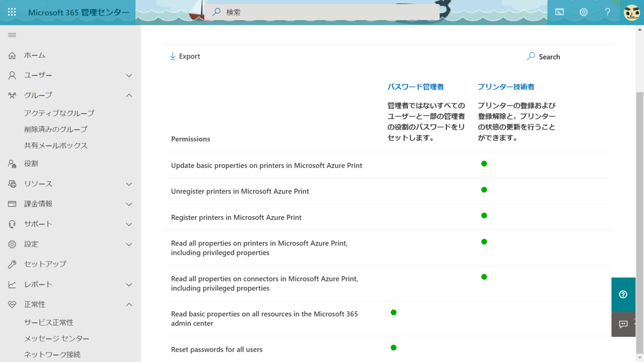Open the gray feedback chat button
Viewport: 644px width, 362px height.
[x=623, y=324]
